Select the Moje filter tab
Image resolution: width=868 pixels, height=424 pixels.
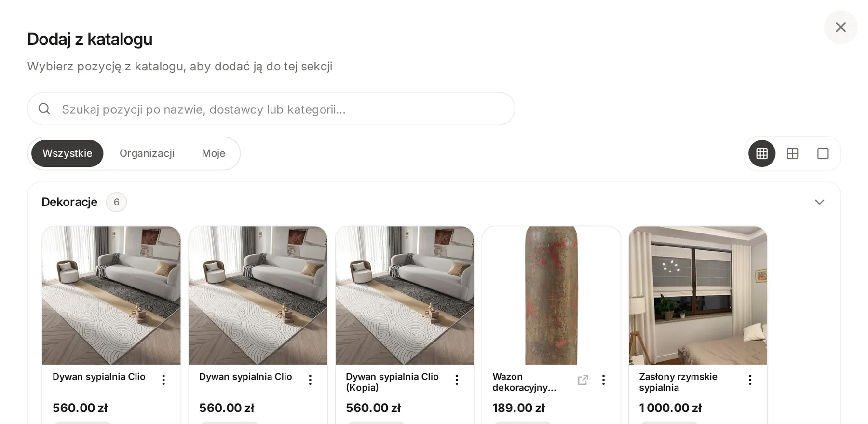tap(214, 153)
